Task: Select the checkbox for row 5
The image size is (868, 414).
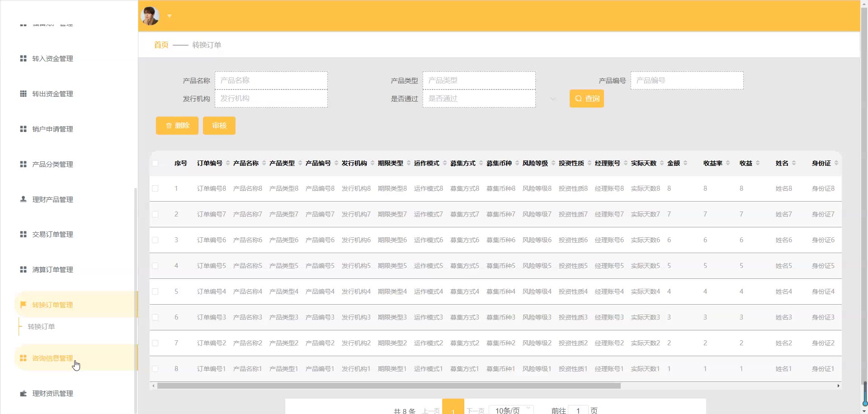Action: coord(155,292)
